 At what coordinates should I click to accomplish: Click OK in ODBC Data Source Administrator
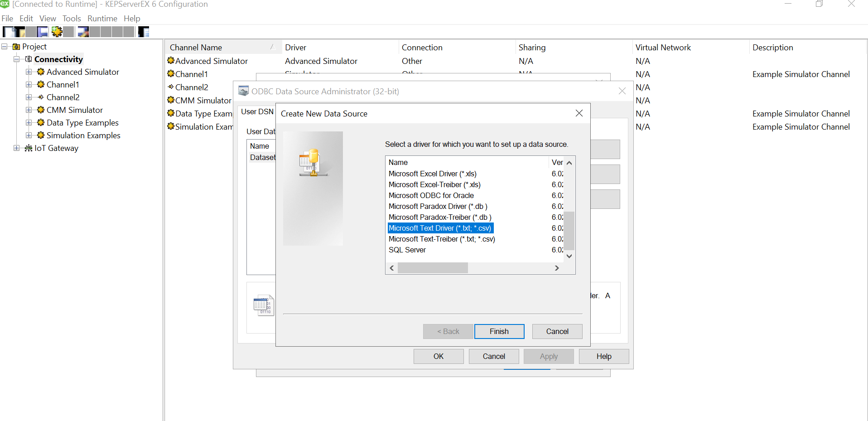[x=438, y=357]
